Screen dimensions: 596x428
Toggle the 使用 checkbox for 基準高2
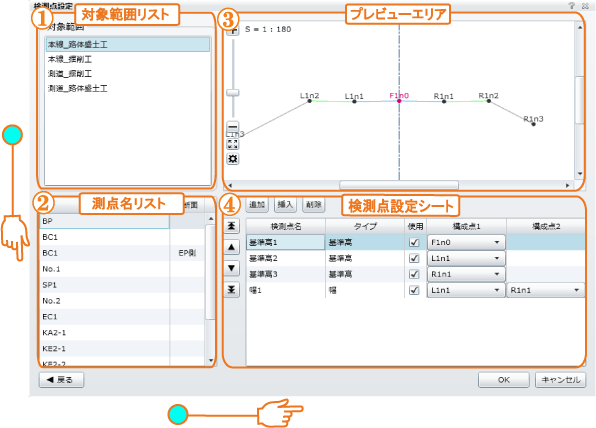(414, 258)
